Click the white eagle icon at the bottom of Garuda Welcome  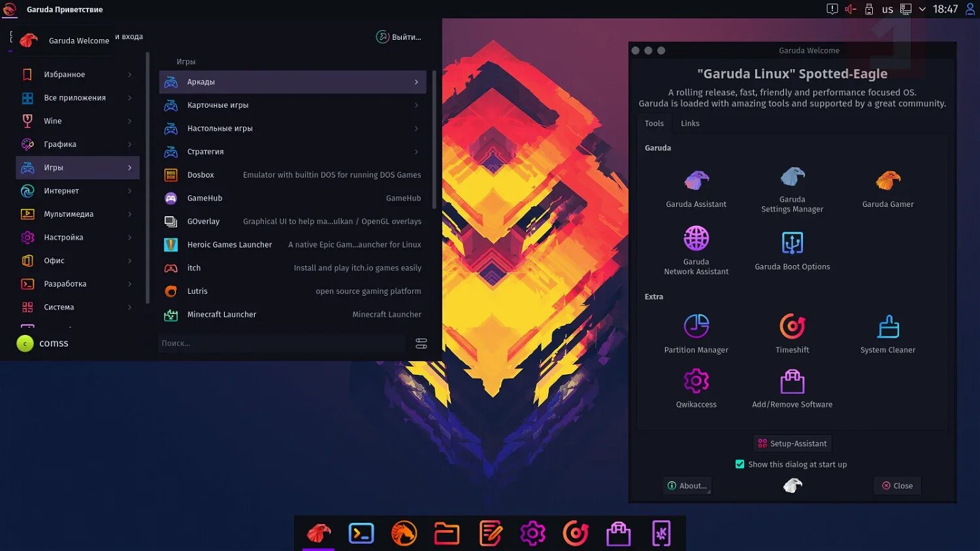point(792,485)
